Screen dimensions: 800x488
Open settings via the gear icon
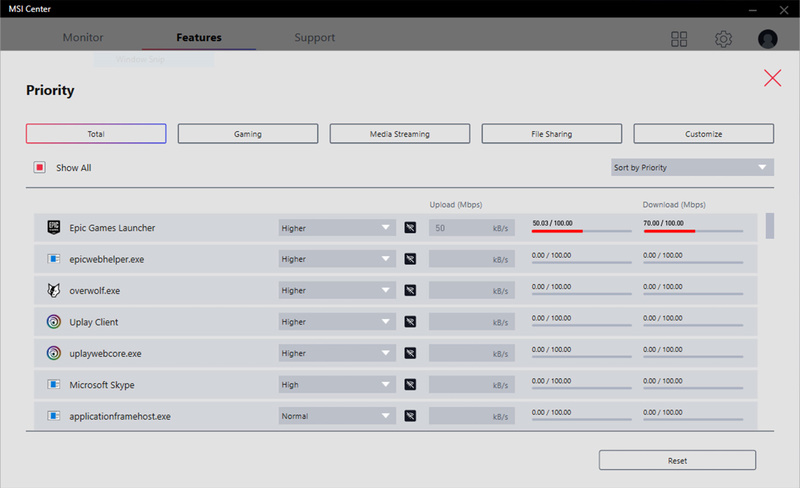click(723, 39)
